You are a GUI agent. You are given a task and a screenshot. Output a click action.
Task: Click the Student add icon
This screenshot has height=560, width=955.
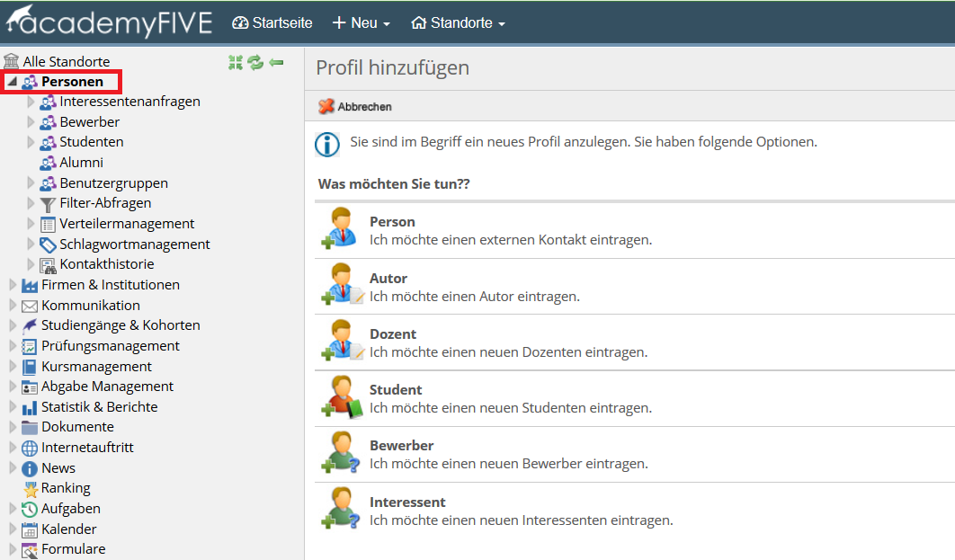tap(341, 396)
